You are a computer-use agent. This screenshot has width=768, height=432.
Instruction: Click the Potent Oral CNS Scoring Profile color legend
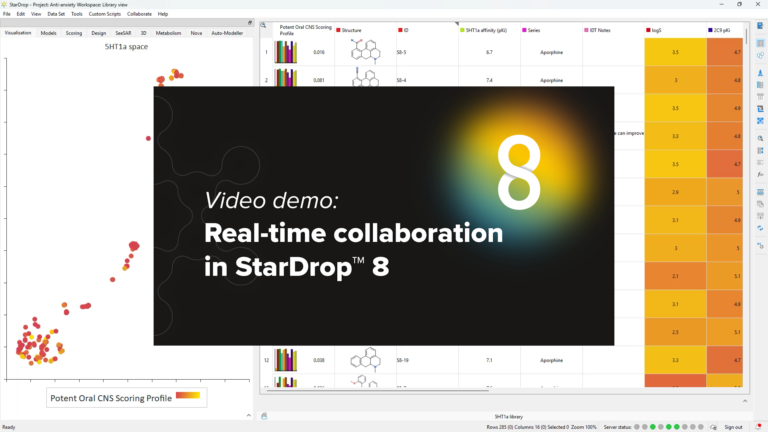[187, 396]
